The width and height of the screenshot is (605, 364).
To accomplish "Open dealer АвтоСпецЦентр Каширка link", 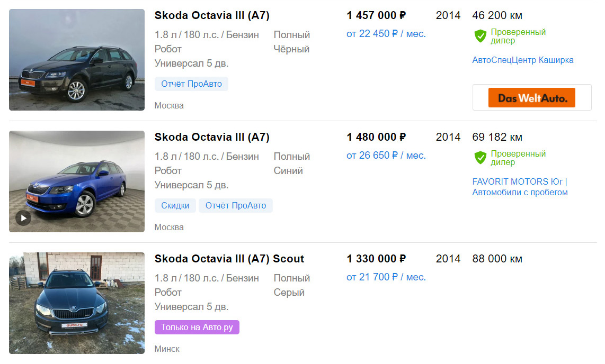I will click(523, 60).
